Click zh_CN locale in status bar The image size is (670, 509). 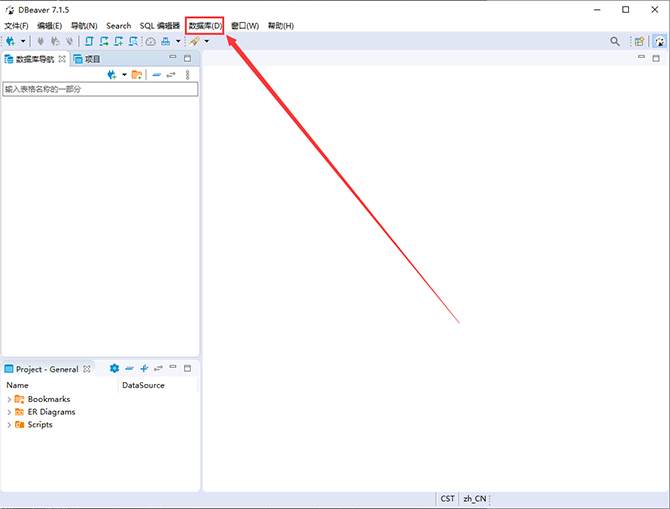pyautogui.click(x=475, y=499)
